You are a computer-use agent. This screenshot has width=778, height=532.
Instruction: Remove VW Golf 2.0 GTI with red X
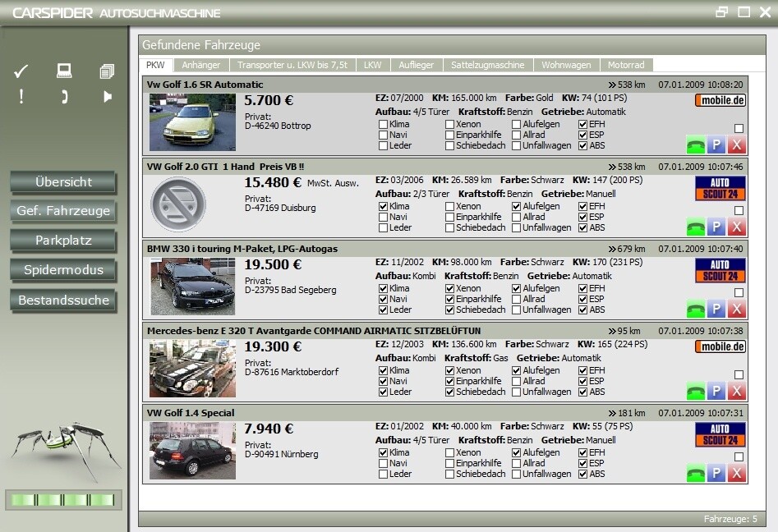point(737,227)
